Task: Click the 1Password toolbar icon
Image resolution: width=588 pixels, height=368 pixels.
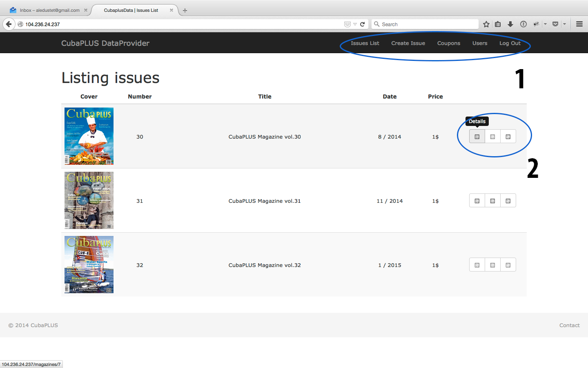Action: (523, 24)
